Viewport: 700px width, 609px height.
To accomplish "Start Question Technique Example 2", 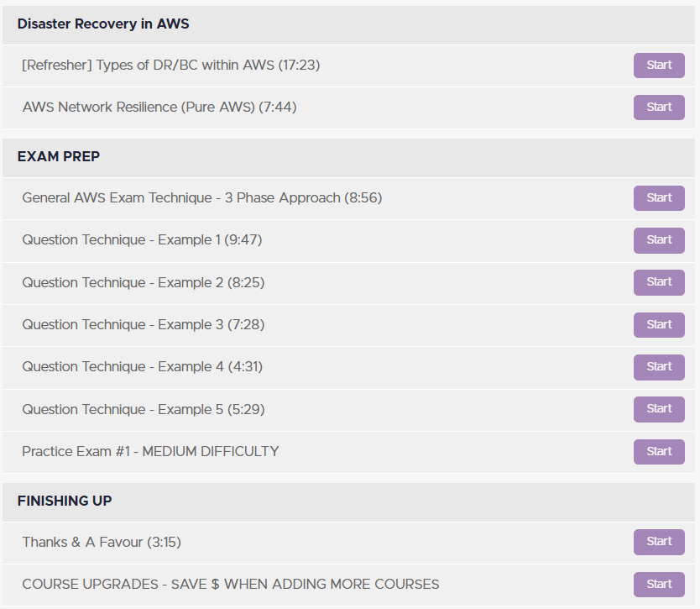I will click(659, 282).
